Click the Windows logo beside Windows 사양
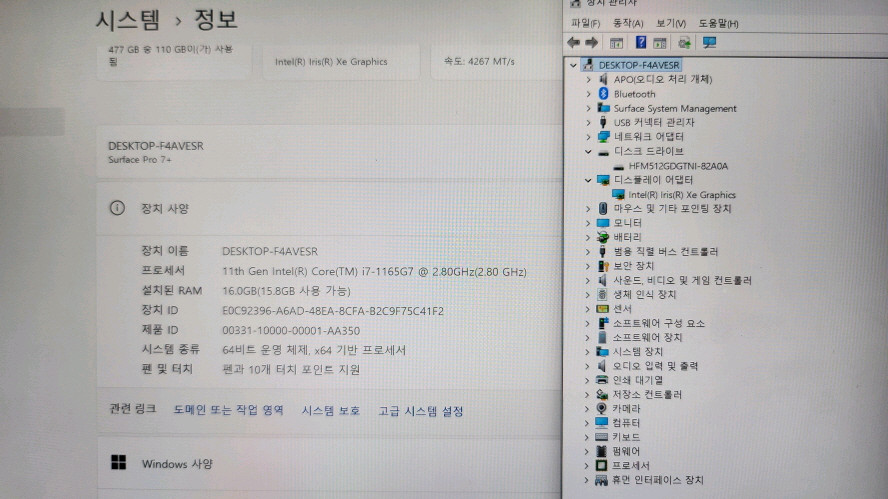The height and width of the screenshot is (499, 888). [118, 462]
